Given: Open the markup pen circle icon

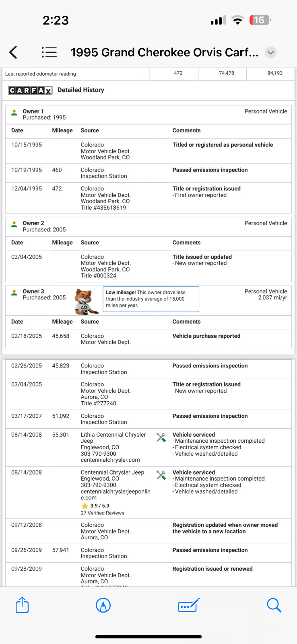Looking at the screenshot, I should [103, 605].
